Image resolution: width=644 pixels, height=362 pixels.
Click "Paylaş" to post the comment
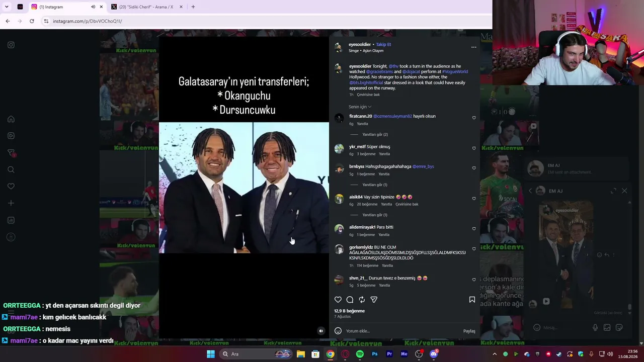469,331
